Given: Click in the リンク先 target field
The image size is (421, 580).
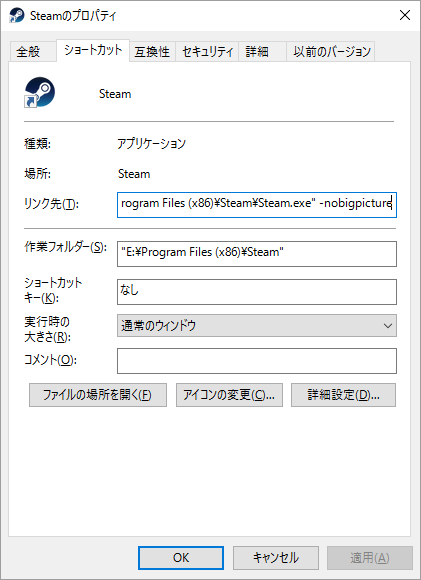Looking at the screenshot, I should pyautogui.click(x=257, y=205).
